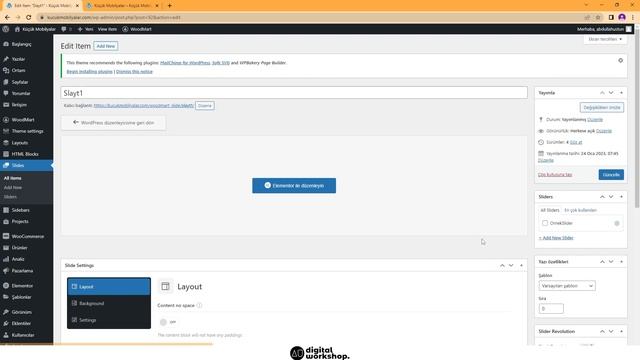Open Theme settings in sidebar
Image resolution: width=640 pixels, height=360 pixels.
point(27,131)
